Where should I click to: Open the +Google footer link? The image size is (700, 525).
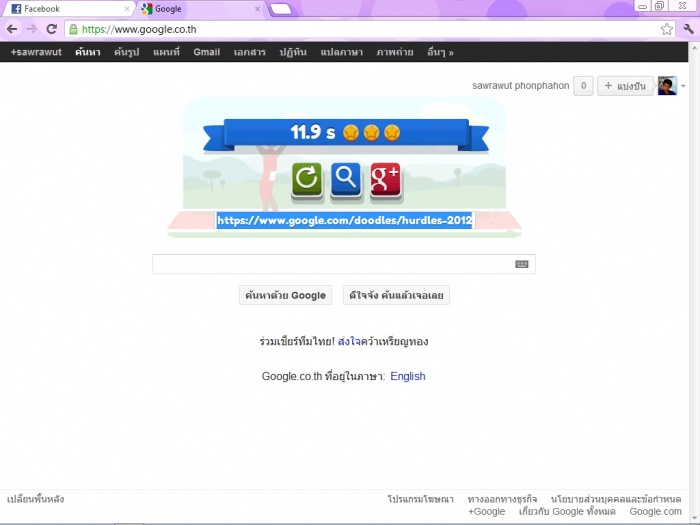(487, 512)
